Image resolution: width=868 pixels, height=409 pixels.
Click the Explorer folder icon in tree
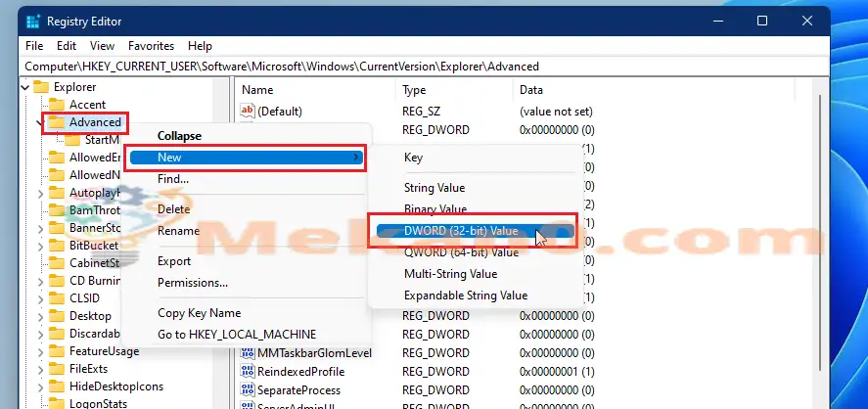click(x=41, y=87)
